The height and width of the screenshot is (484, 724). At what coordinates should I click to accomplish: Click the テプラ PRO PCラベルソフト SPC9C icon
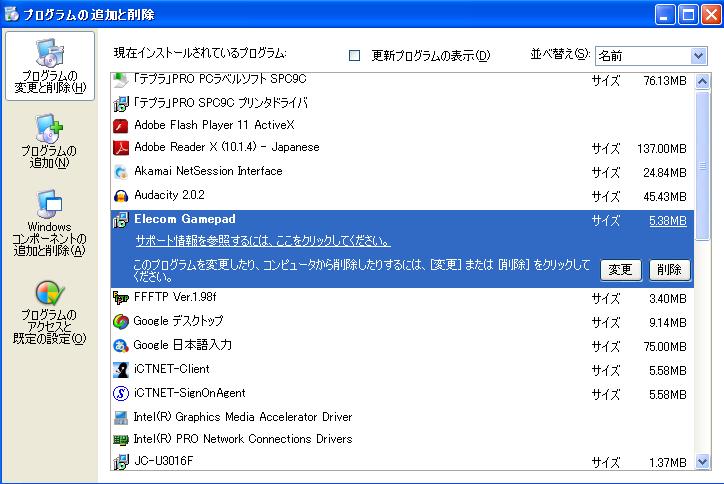point(121,80)
